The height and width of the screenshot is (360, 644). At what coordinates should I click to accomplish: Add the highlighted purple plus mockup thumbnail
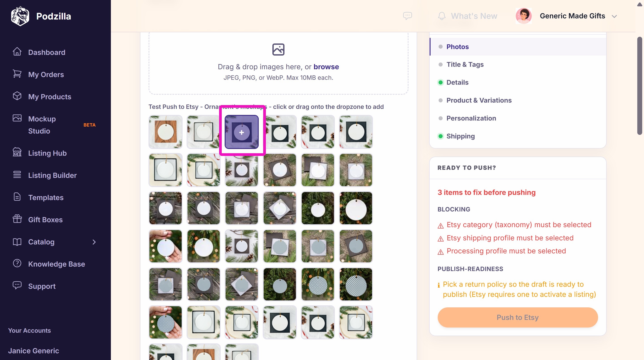pyautogui.click(x=241, y=132)
